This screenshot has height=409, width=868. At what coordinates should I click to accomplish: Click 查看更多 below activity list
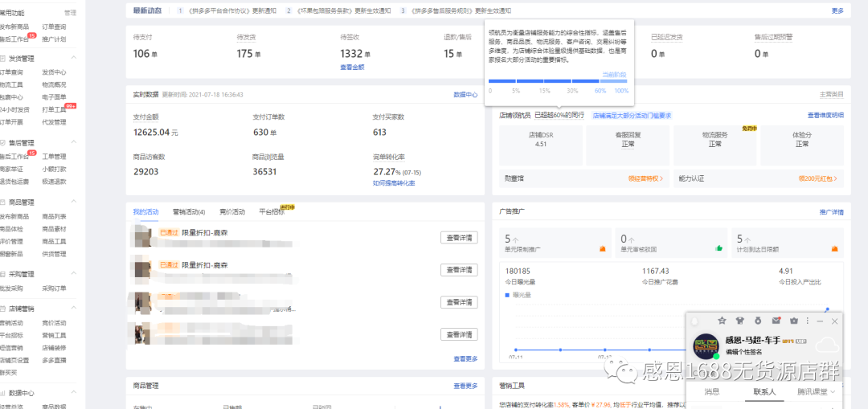[x=465, y=359]
